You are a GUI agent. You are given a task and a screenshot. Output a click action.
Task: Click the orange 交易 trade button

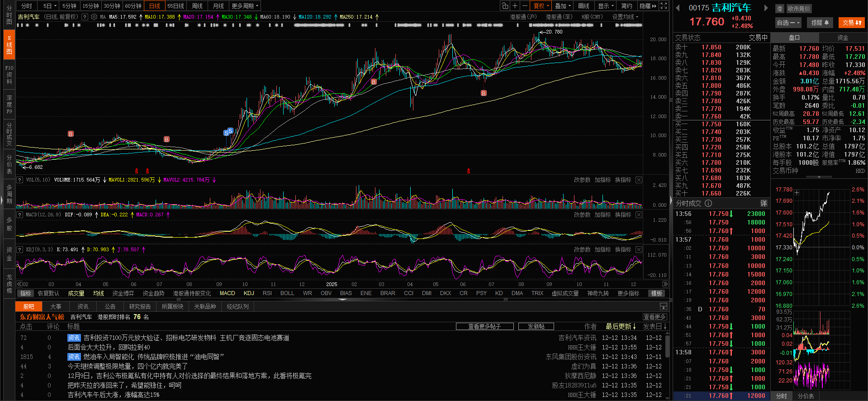(x=852, y=22)
